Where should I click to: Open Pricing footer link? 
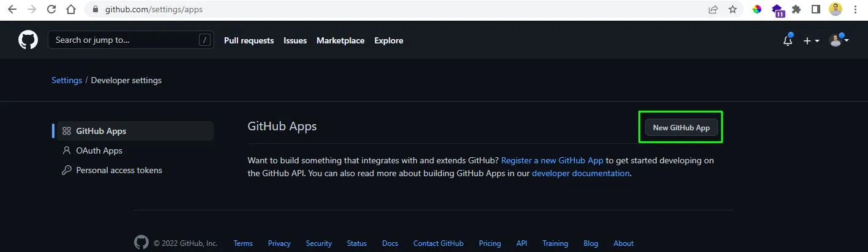490,243
